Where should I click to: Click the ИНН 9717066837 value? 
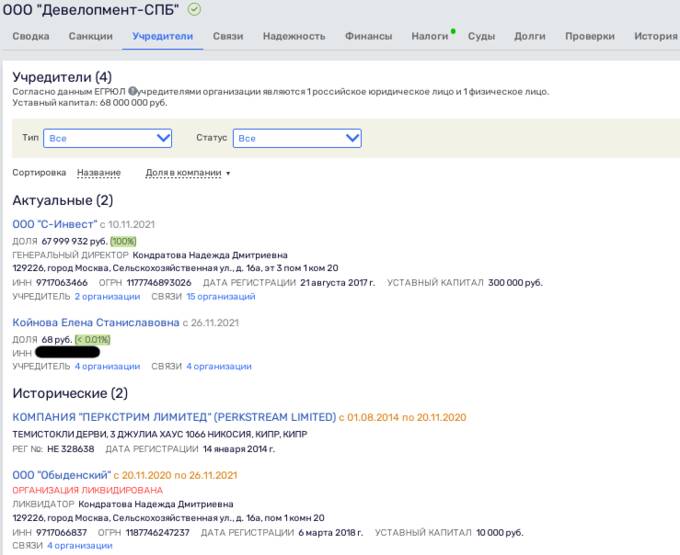click(x=62, y=532)
